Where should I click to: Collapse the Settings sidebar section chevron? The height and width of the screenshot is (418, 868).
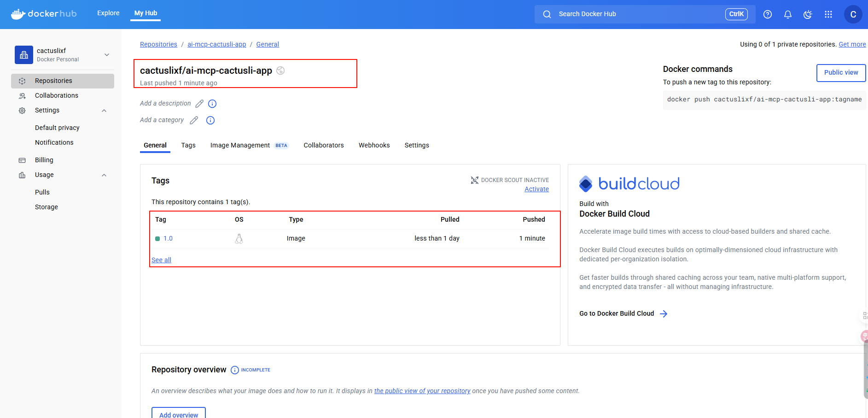104,111
